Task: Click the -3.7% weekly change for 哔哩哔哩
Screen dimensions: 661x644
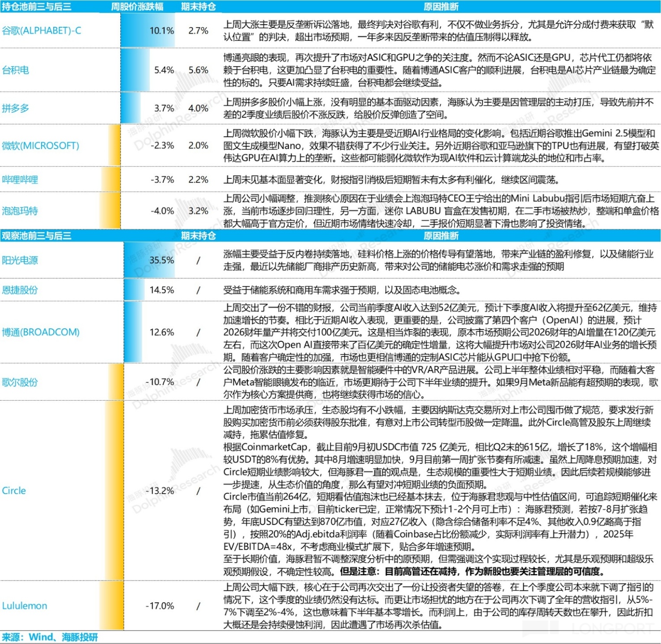Action: pos(162,180)
